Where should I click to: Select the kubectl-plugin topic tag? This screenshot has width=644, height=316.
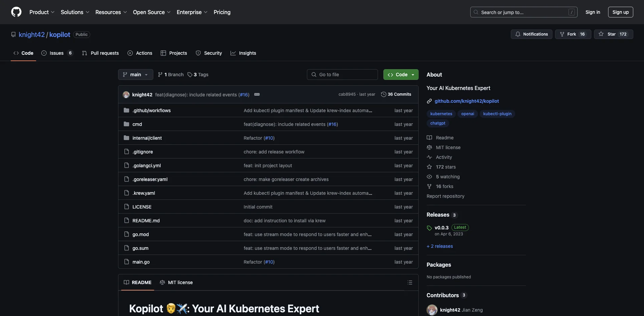pyautogui.click(x=497, y=114)
